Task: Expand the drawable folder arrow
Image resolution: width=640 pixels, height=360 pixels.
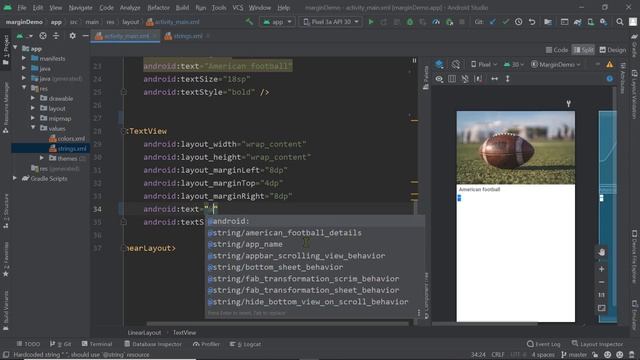Action: tap(33, 98)
